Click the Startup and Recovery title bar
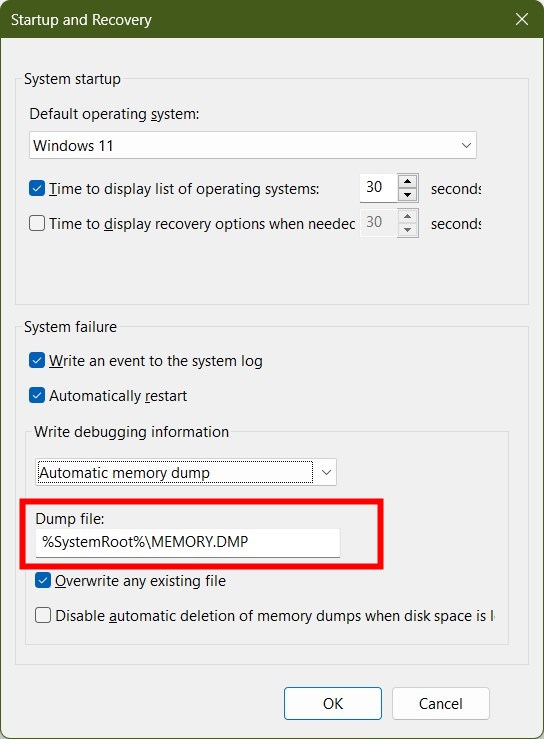The width and height of the screenshot is (544, 739). coord(255,19)
